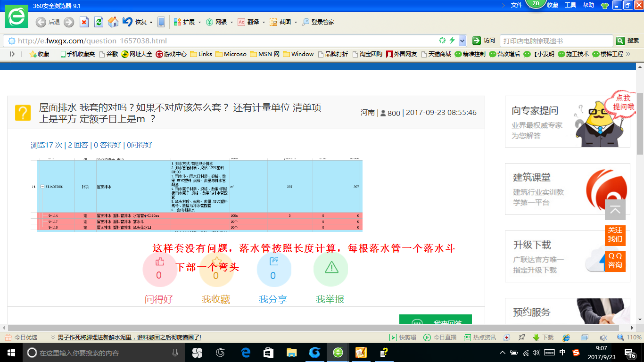Open the 建筑课堂 sidebar card

pyautogui.click(x=568, y=189)
